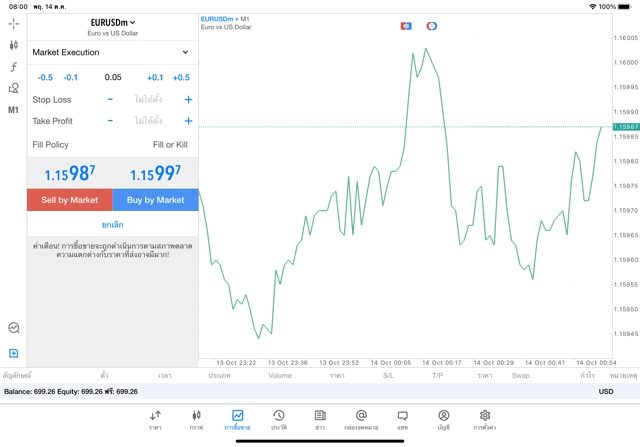Tap the EURUSDm • M1 chart title
640x447 pixels.
pyautogui.click(x=225, y=19)
